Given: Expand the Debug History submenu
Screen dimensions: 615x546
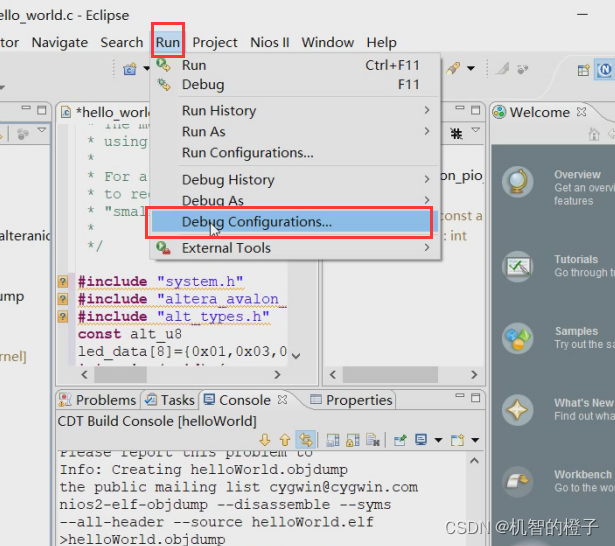Looking at the screenshot, I should (295, 180).
